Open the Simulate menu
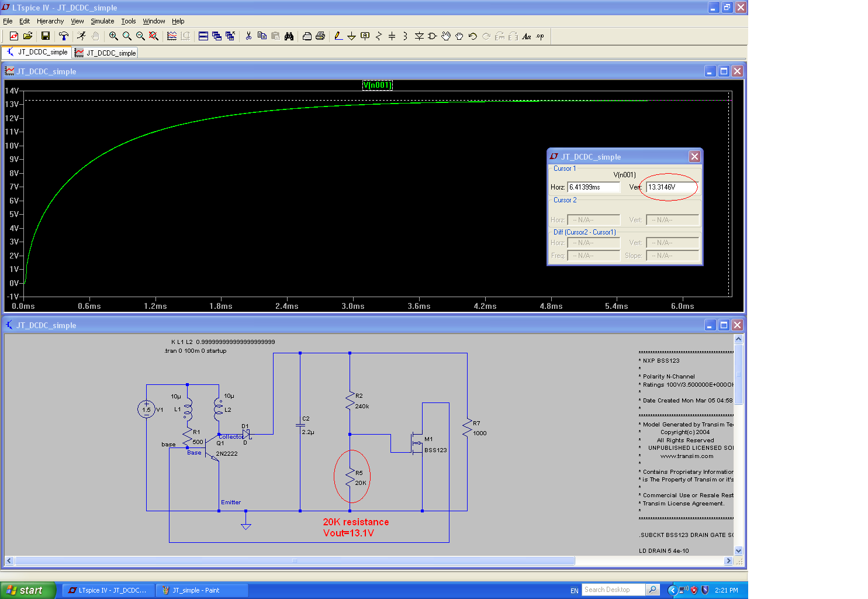 click(102, 21)
